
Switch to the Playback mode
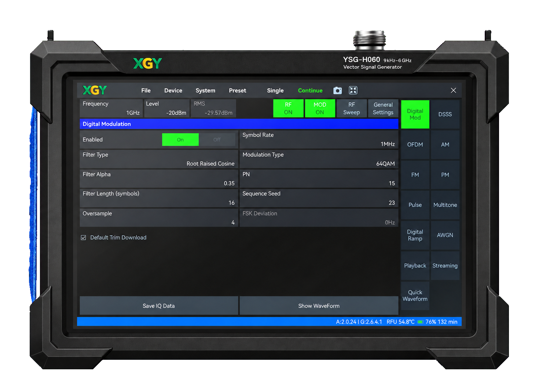(x=415, y=266)
